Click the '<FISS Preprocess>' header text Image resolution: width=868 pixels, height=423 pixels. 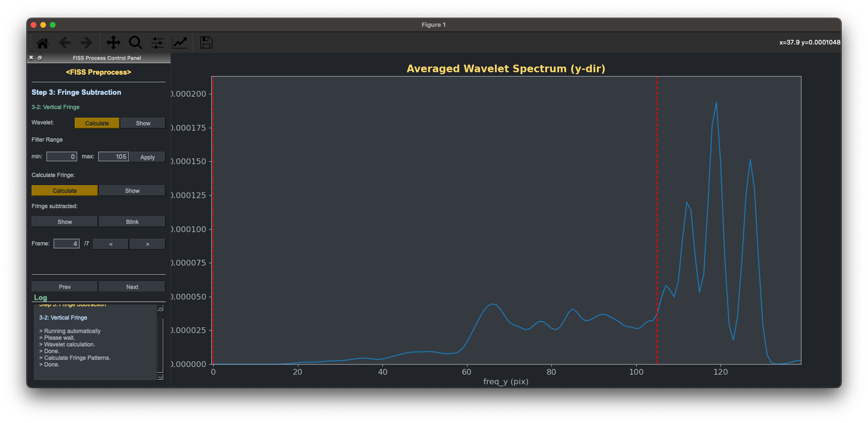click(98, 72)
